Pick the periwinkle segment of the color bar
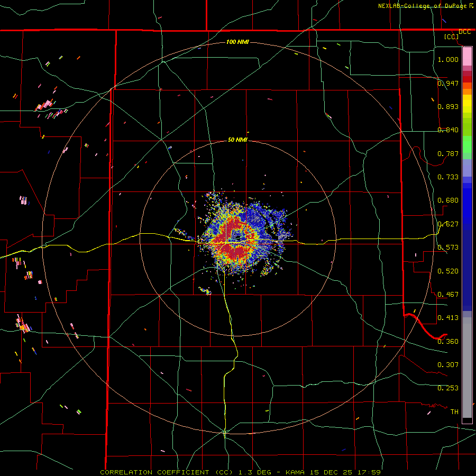 467,168
